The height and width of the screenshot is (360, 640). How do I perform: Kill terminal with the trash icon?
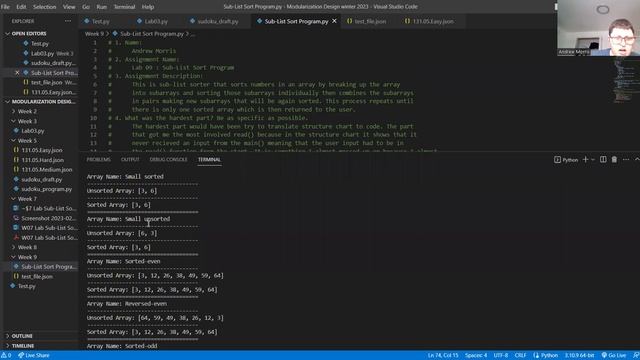pyautogui.click(x=614, y=160)
